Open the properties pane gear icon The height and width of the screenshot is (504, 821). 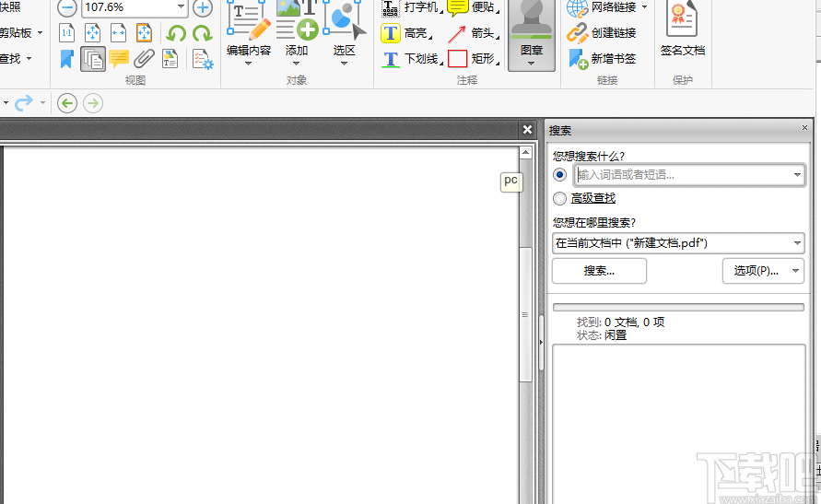(203, 59)
